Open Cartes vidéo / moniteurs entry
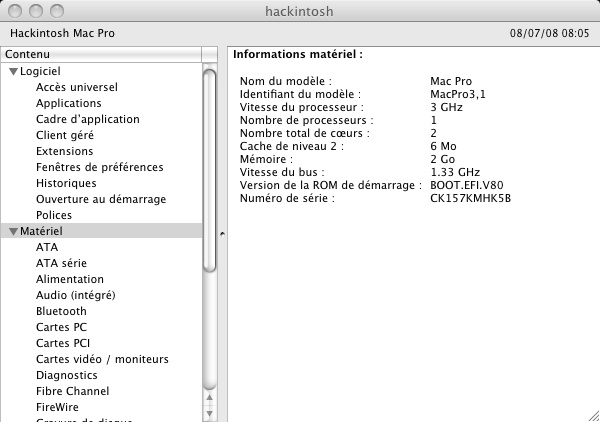The height and width of the screenshot is (422, 600). [102, 359]
